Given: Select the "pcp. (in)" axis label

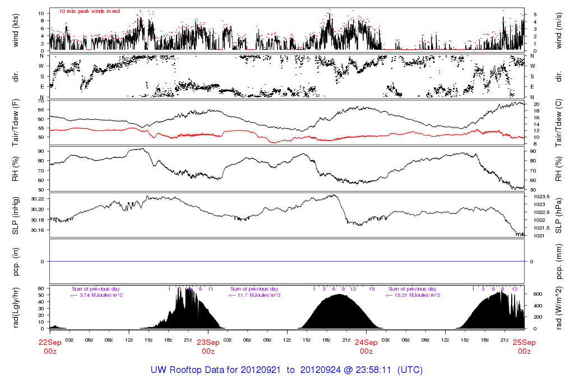Looking at the screenshot, I should [17, 262].
